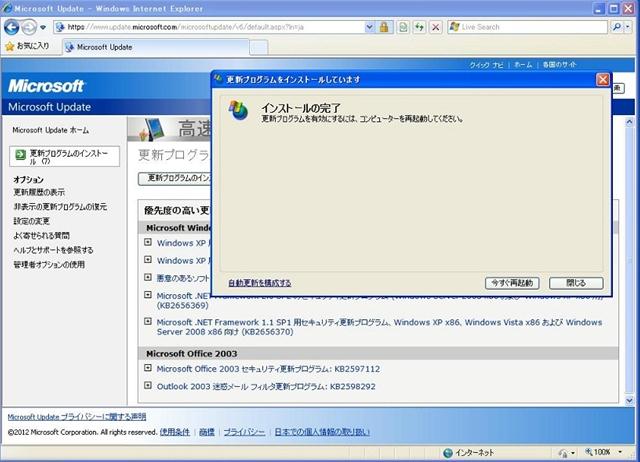Expand the KB2656369 .NET update entry
This screenshot has height=462, width=640.
[x=148, y=295]
